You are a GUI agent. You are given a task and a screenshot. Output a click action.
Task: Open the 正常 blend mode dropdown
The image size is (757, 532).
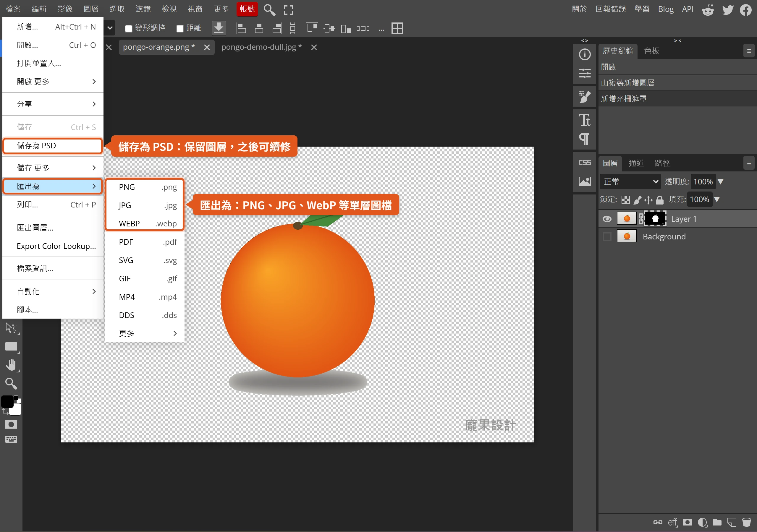point(630,181)
